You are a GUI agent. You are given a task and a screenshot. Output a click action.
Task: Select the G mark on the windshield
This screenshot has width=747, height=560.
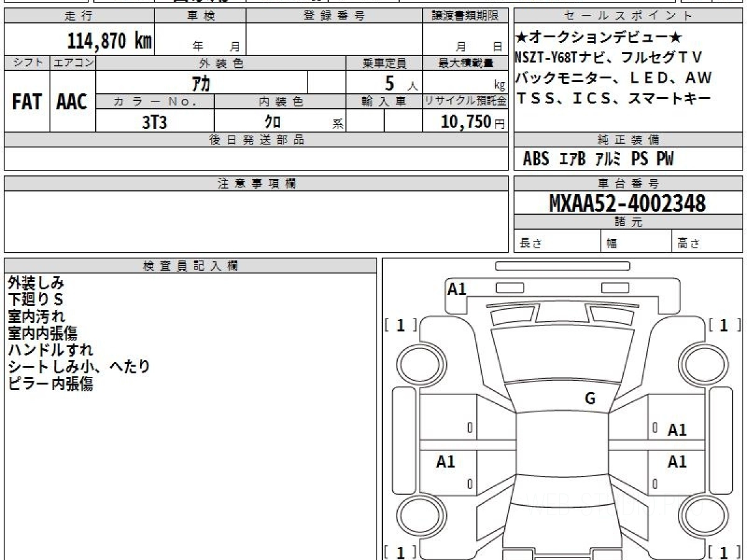(590, 399)
